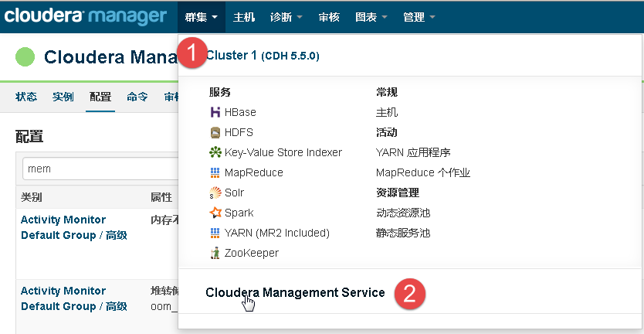Screen dimensions: 644x334
Task: Click the ZooKeeper service icon
Action: pyautogui.click(x=215, y=253)
